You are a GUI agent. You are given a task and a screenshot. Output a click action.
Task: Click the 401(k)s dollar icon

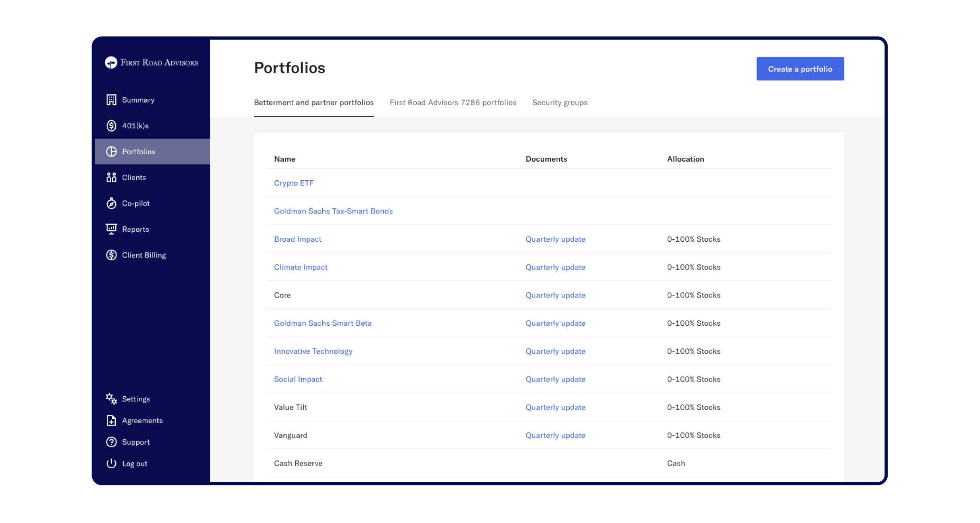tap(111, 126)
